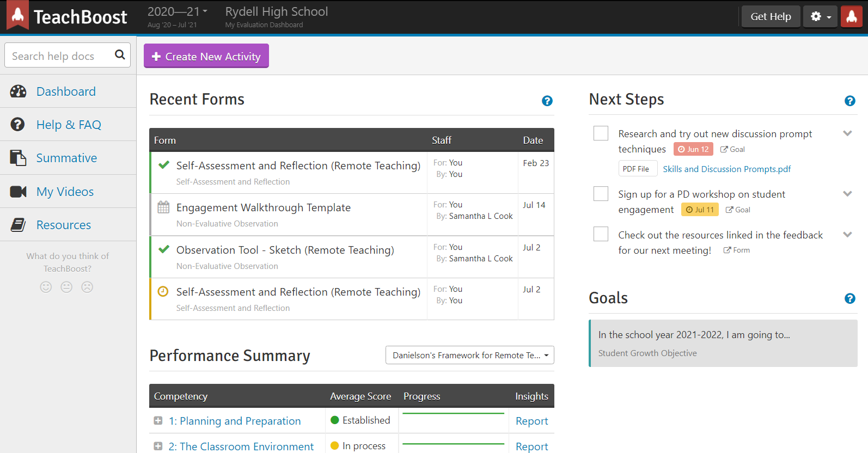Open the 2021-2022 Student Growth Objective goal card
This screenshot has width=868, height=453.
click(x=723, y=343)
